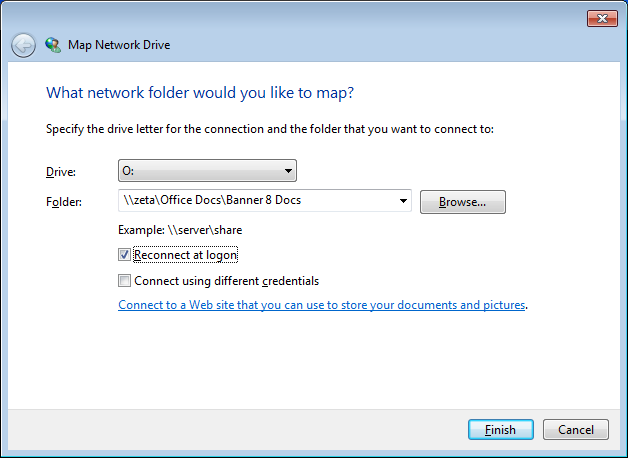628x458 pixels.
Task: Click the 'Map Network Drive' title text
Action: [x=119, y=45]
